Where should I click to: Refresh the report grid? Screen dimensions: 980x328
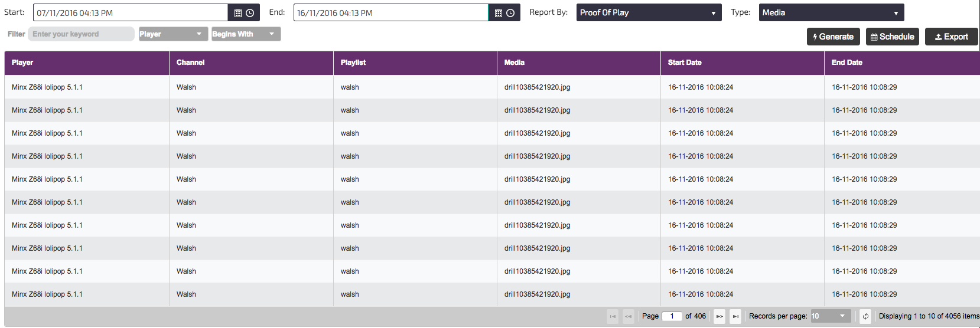pyautogui.click(x=865, y=316)
